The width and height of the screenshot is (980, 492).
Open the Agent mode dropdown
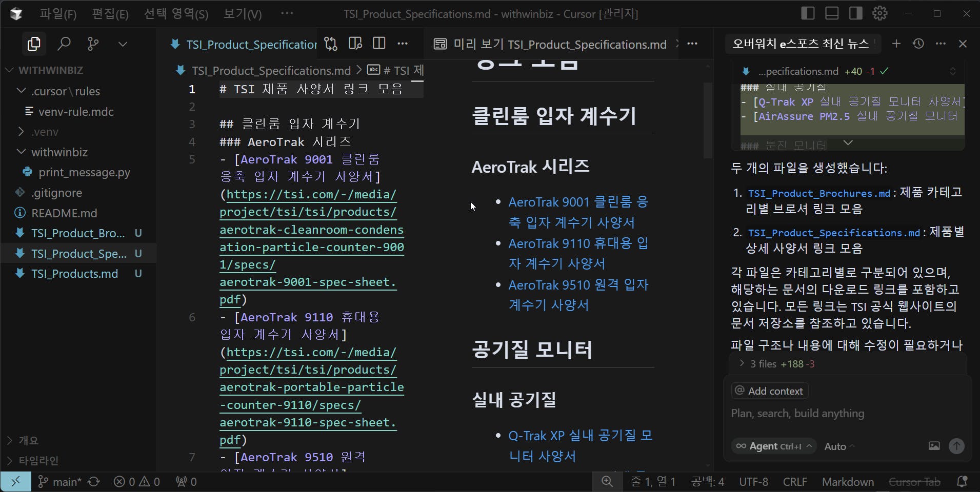pyautogui.click(x=774, y=446)
